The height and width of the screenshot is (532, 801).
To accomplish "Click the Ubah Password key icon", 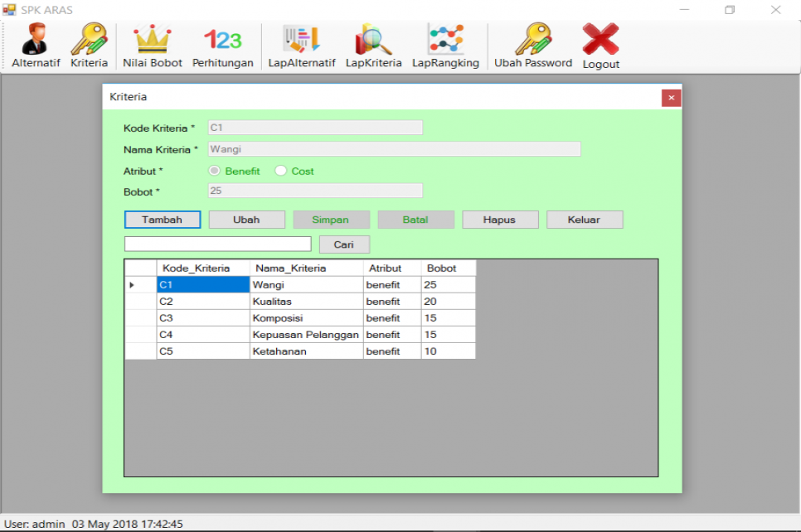I will [533, 40].
